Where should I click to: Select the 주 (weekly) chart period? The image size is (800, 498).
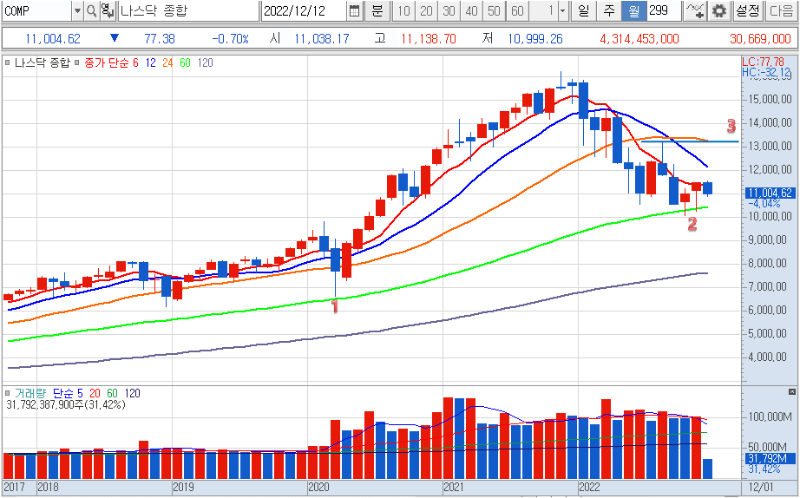click(609, 11)
